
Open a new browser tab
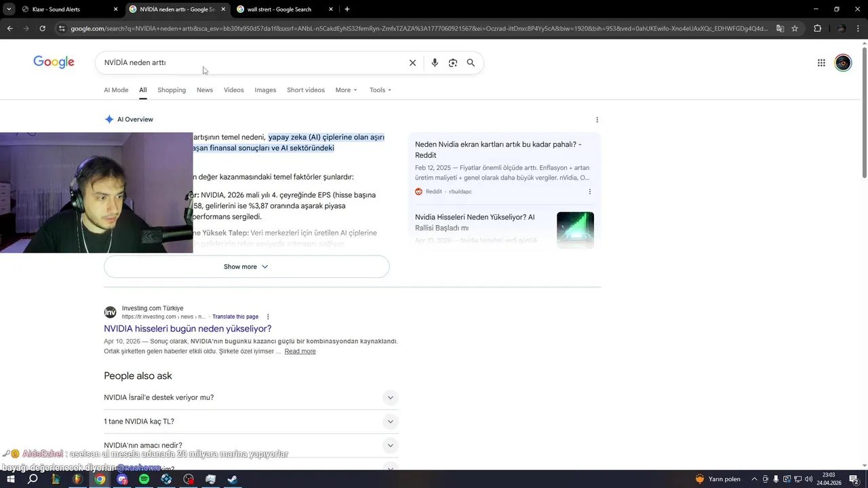(347, 9)
